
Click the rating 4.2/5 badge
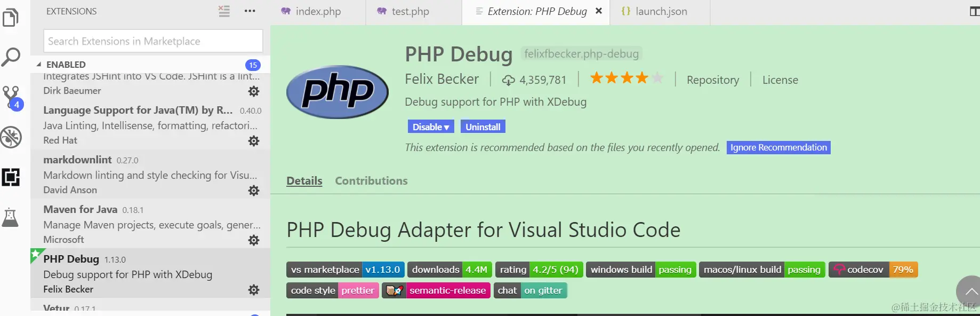coord(539,270)
